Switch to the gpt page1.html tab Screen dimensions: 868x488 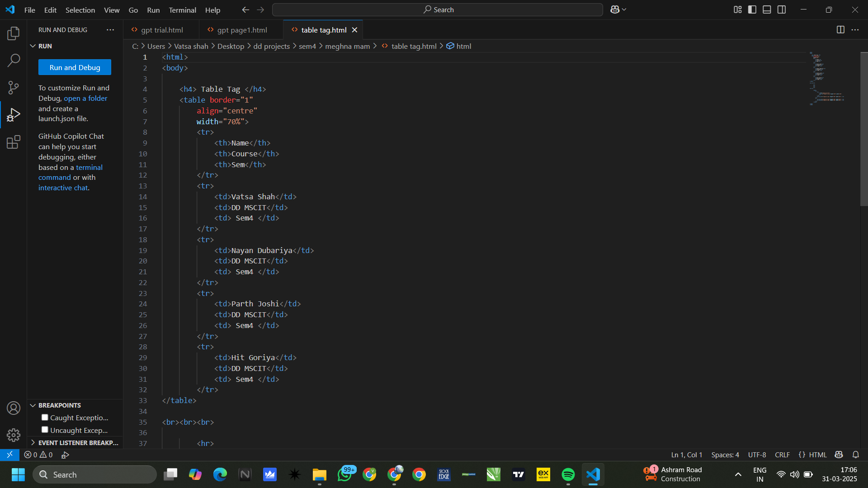pos(242,30)
